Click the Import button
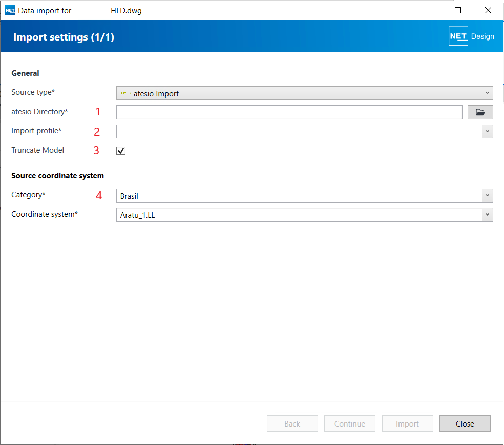This screenshot has height=445, width=504. click(407, 424)
